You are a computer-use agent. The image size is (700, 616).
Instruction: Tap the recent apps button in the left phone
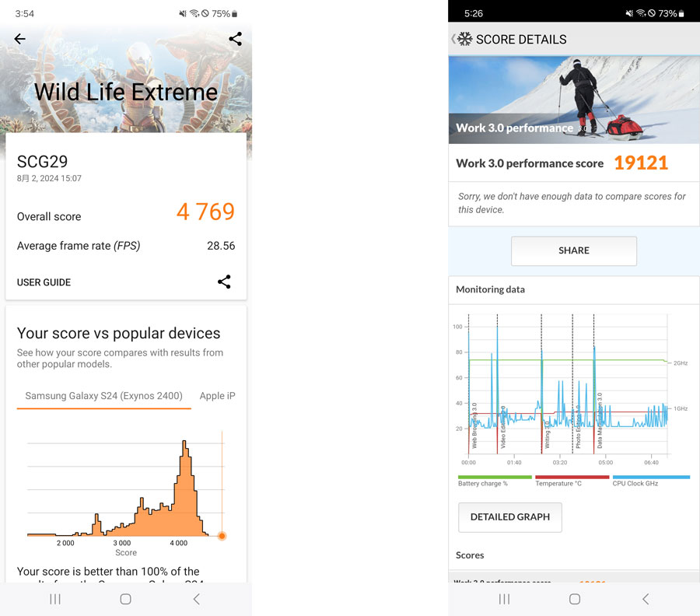55,599
